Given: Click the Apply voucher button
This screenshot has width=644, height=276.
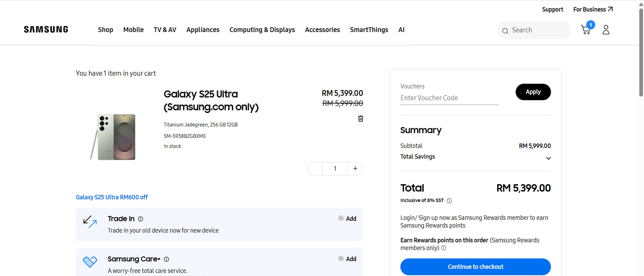Looking at the screenshot, I should pos(533,92).
